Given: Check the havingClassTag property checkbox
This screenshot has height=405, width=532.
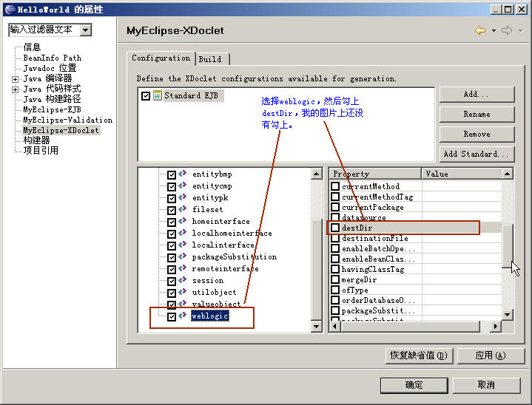Looking at the screenshot, I should pos(335,269).
